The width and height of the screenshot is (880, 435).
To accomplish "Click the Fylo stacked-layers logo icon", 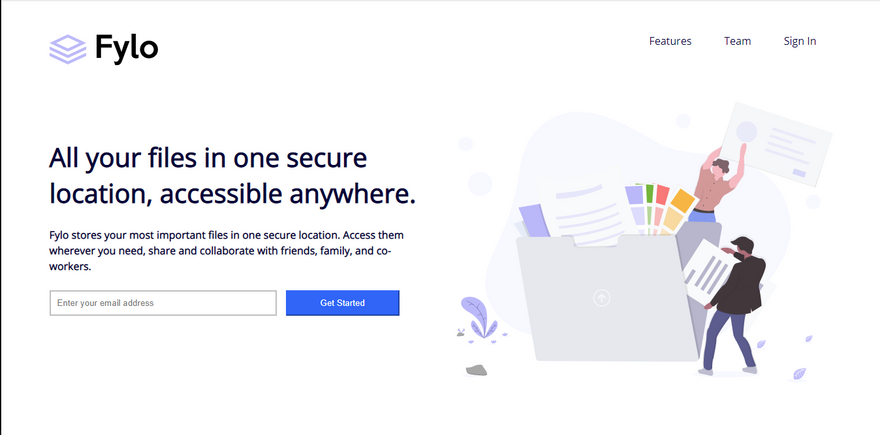I will [68, 48].
